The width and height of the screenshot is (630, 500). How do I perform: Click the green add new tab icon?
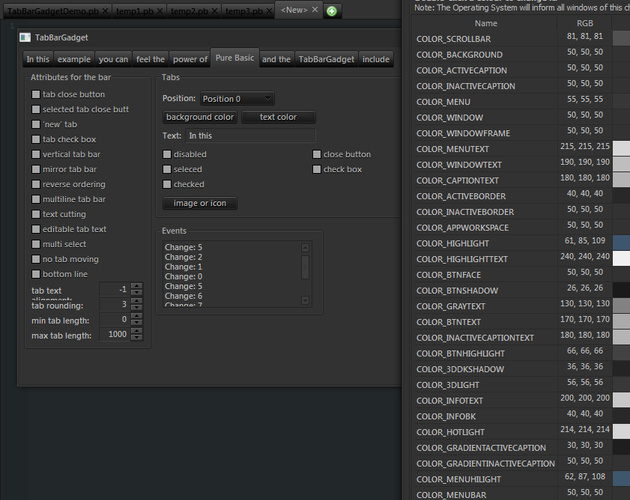pos(331,11)
